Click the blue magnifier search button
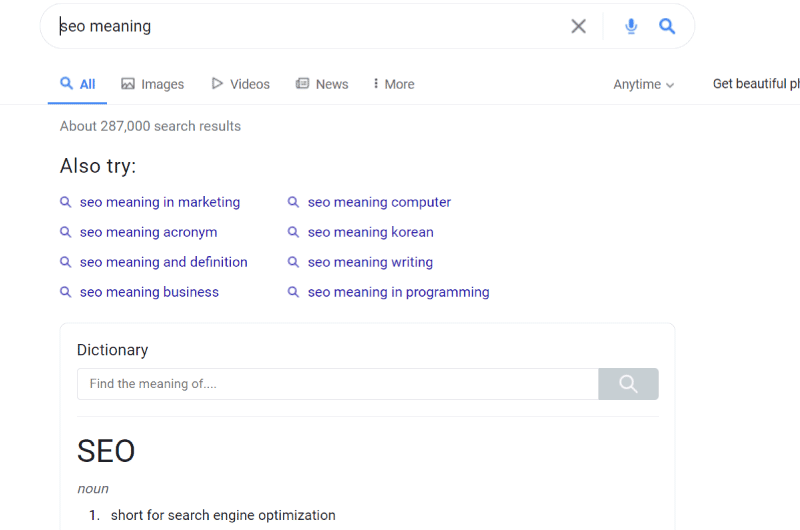The height and width of the screenshot is (530, 800). [667, 26]
